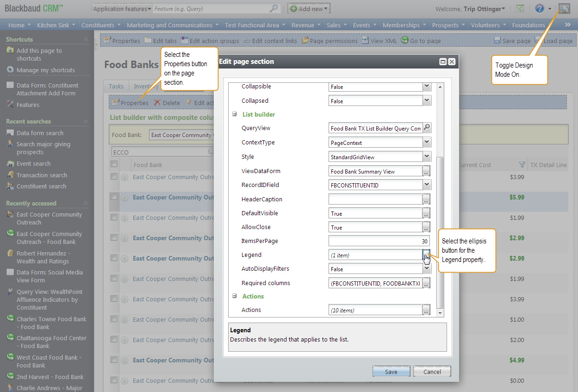Click page-level Properties in the top toolbar
Screen dimensions: 578x392
pos(122,41)
